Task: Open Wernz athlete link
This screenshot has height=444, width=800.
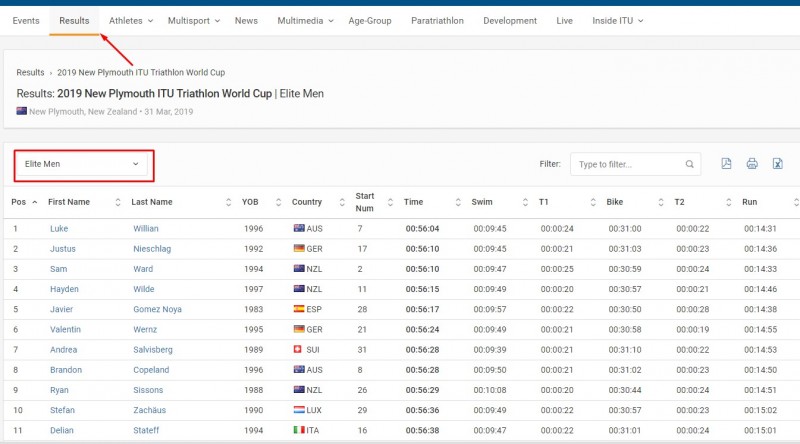Action: tap(145, 329)
